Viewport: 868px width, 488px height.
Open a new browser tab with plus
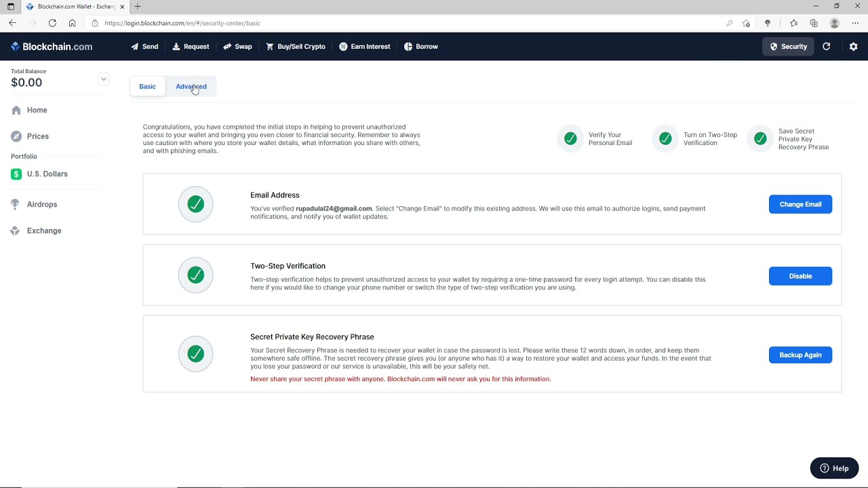(138, 7)
